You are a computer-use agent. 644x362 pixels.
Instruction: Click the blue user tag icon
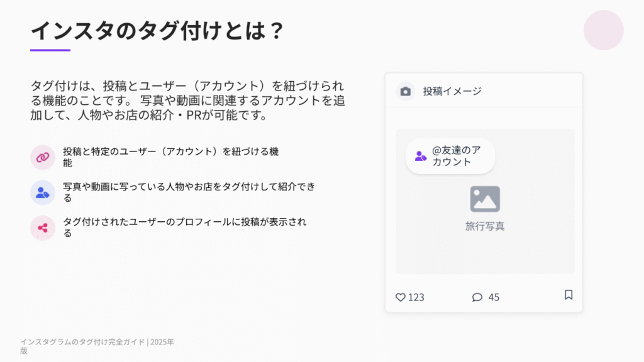(43, 192)
